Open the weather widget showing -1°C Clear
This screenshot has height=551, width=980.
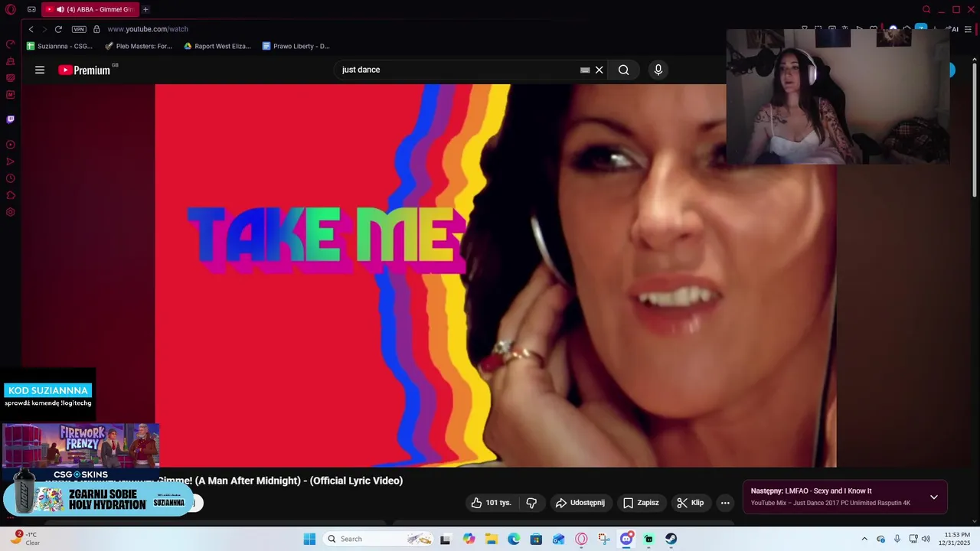click(24, 539)
